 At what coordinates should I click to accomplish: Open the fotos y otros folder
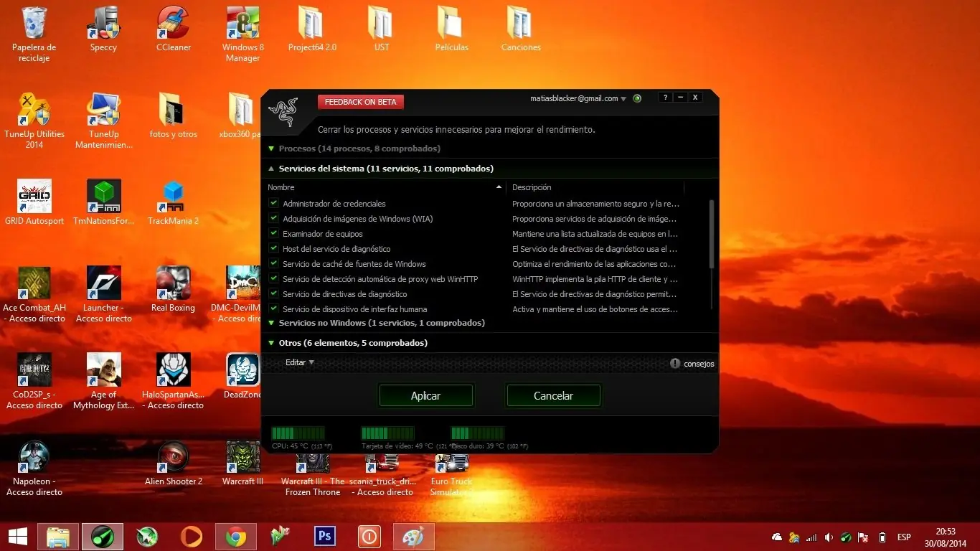tap(174, 116)
